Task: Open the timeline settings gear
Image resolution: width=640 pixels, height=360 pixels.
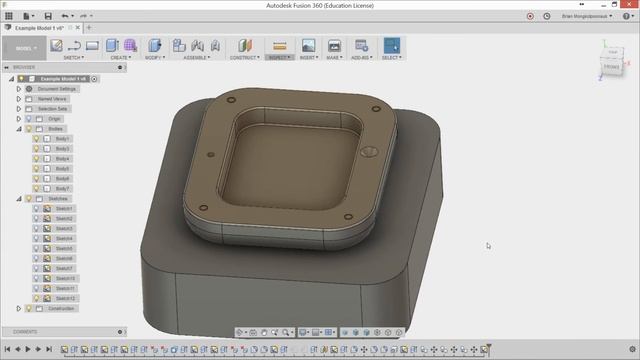Action: (x=632, y=349)
